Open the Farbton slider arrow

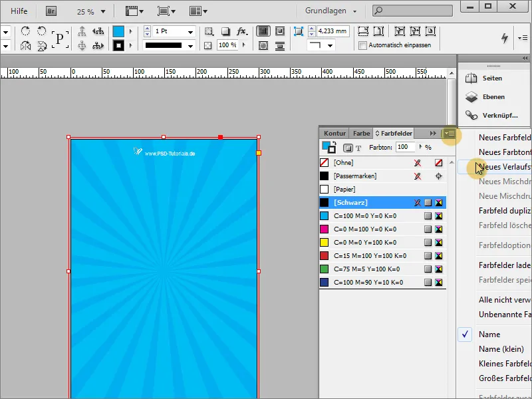pyautogui.click(x=421, y=147)
